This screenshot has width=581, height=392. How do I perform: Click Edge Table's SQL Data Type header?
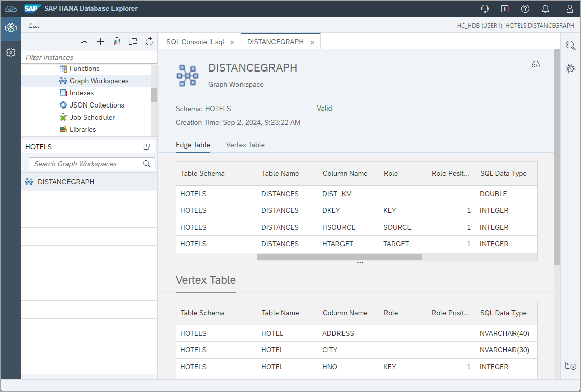[x=506, y=173]
